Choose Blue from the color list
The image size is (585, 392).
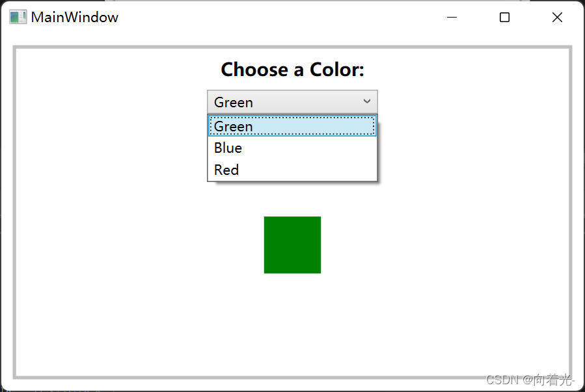[292, 148]
